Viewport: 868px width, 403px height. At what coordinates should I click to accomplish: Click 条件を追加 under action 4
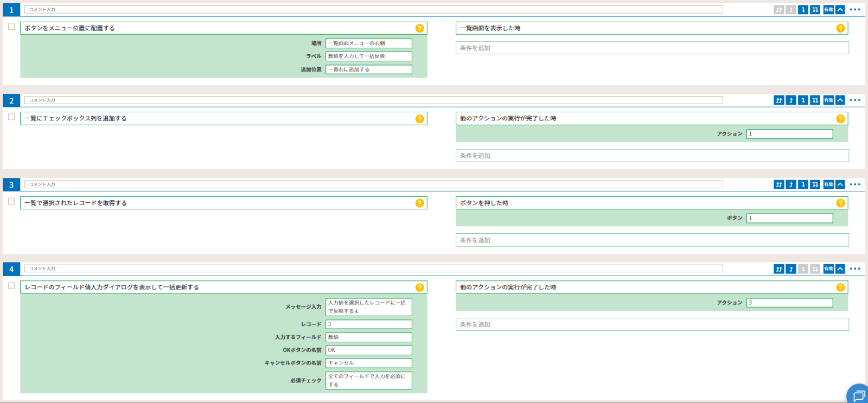coord(652,324)
